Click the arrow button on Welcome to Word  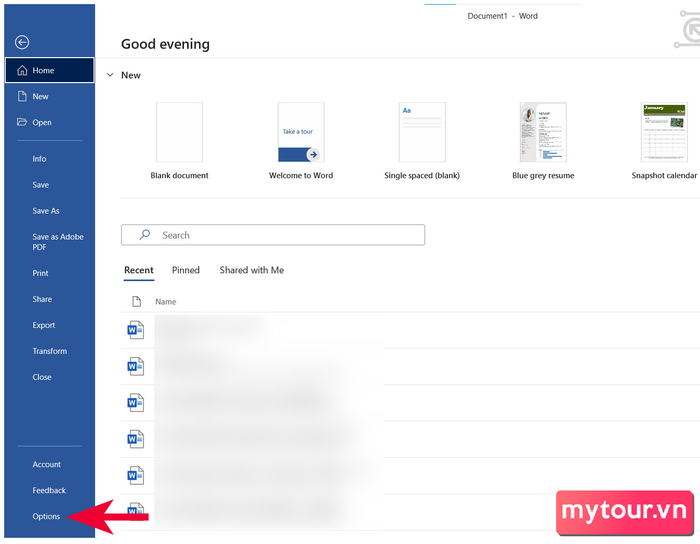313,154
